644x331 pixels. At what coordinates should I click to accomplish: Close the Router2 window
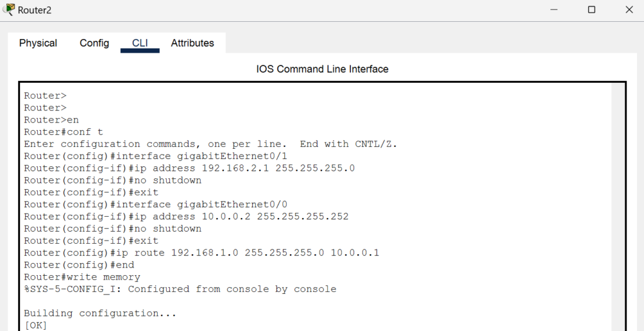coord(629,9)
